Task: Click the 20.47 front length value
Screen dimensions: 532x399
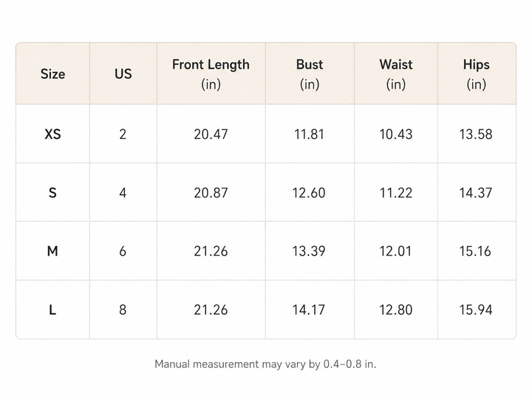Action: pyautogui.click(x=211, y=134)
